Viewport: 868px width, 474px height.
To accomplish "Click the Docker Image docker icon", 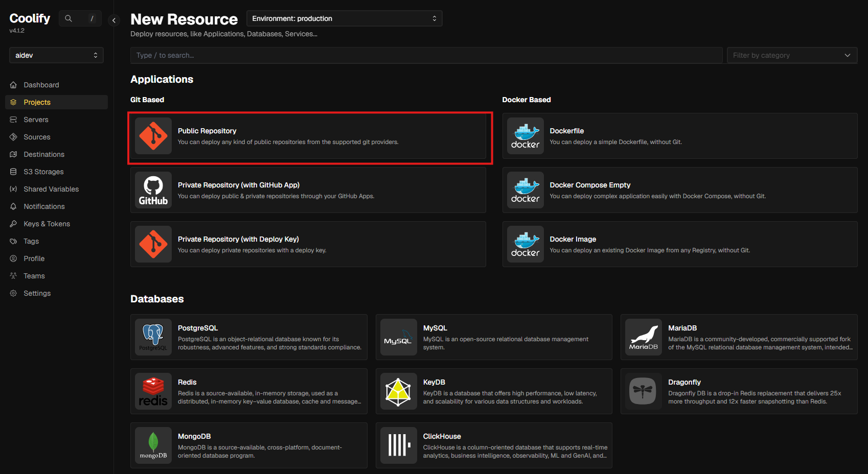I will pyautogui.click(x=526, y=244).
